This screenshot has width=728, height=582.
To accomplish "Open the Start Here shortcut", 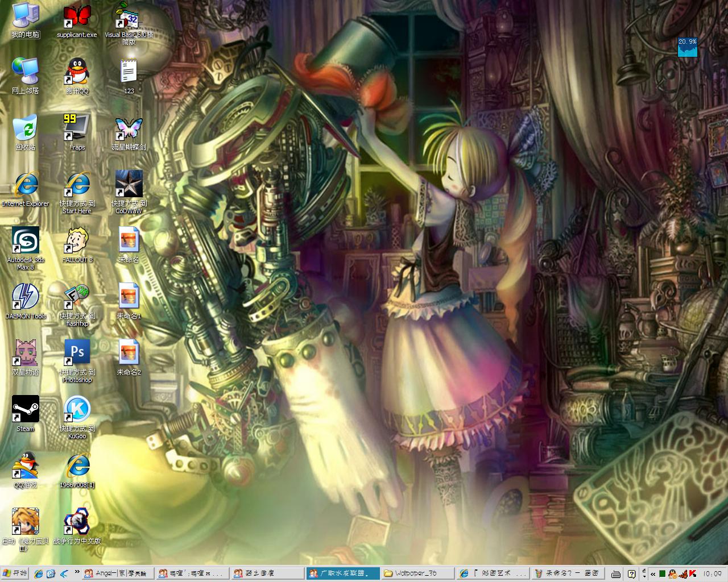I will (77, 192).
